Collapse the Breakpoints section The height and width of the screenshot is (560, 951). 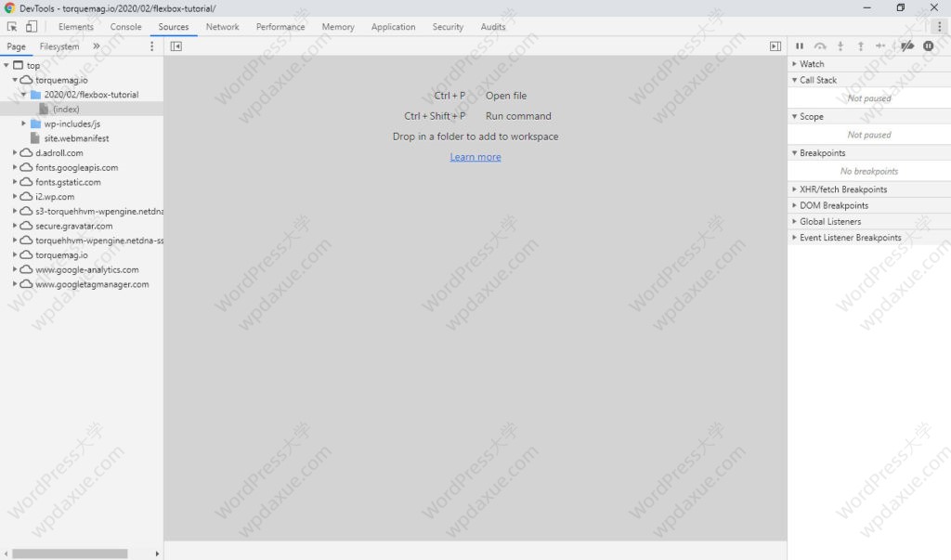point(869,153)
